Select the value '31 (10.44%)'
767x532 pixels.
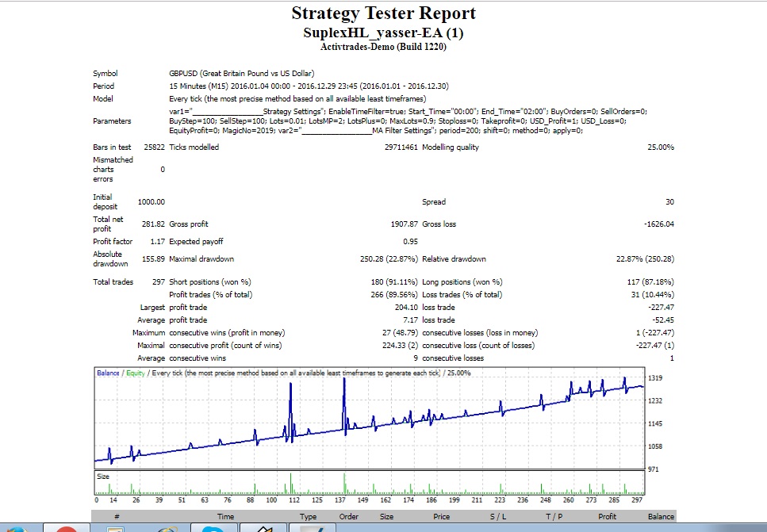(653, 295)
